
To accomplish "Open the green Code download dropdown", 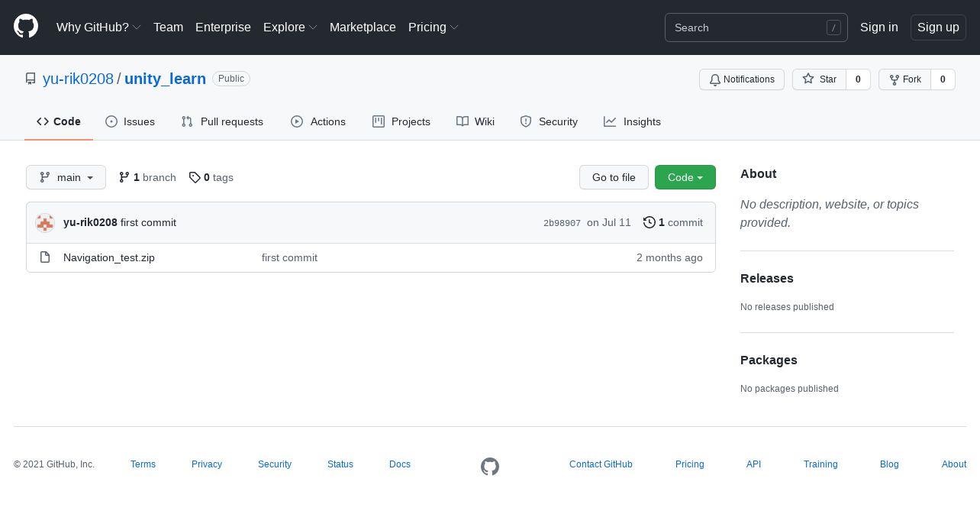I will (685, 177).
